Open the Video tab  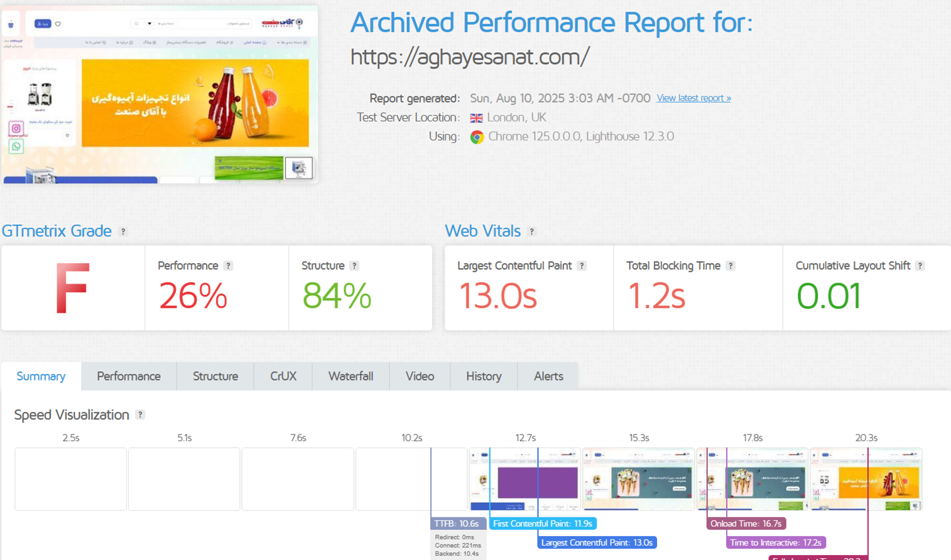pos(420,377)
